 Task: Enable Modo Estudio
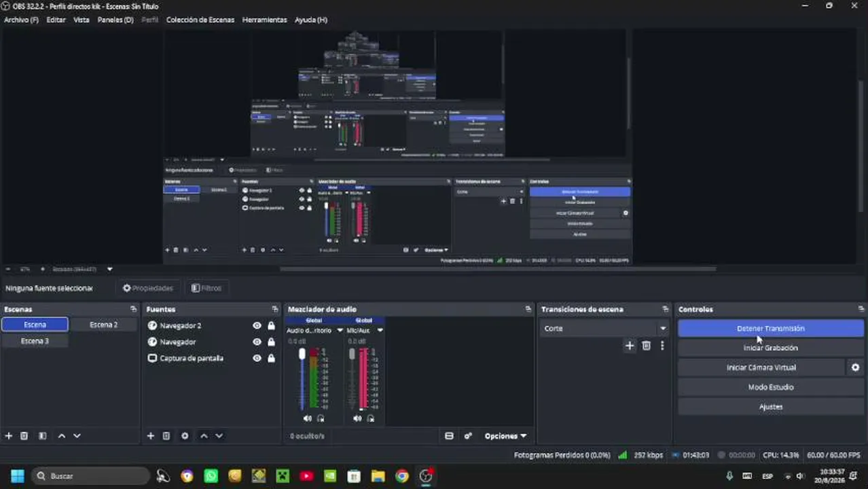point(771,387)
